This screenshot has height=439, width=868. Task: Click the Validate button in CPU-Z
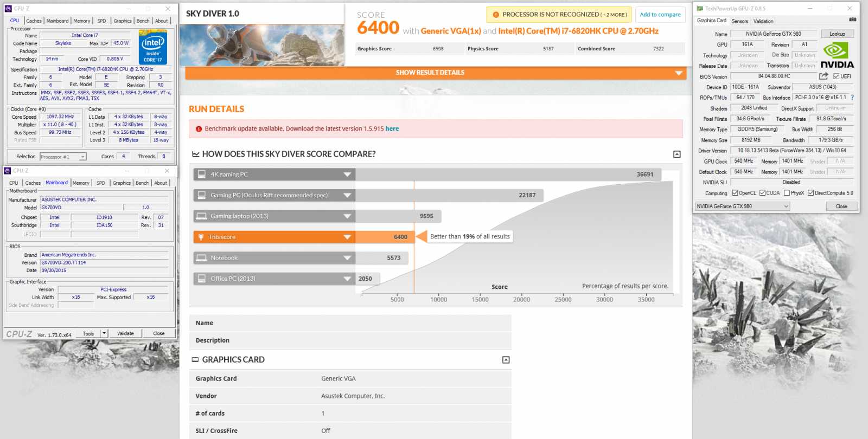coord(125,334)
